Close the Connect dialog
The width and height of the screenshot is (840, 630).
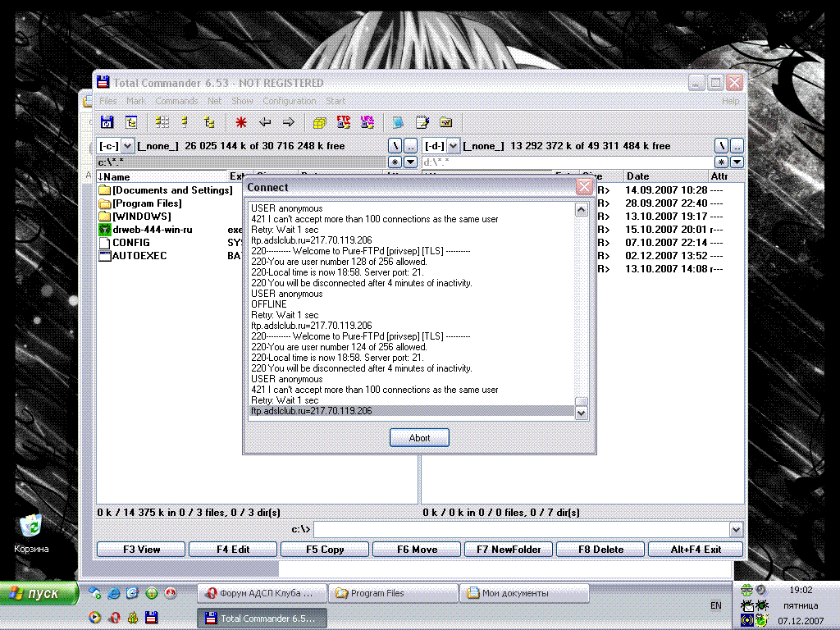click(584, 187)
